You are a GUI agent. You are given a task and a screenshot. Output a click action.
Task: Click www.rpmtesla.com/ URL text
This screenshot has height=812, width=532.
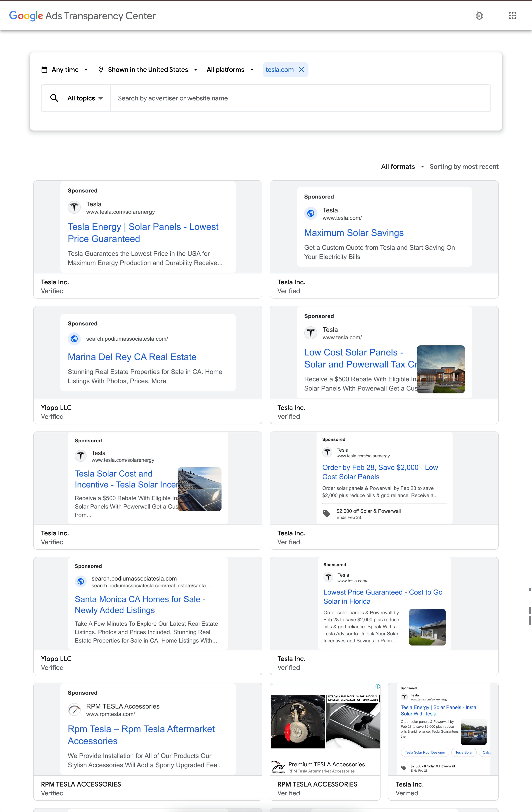click(111, 714)
